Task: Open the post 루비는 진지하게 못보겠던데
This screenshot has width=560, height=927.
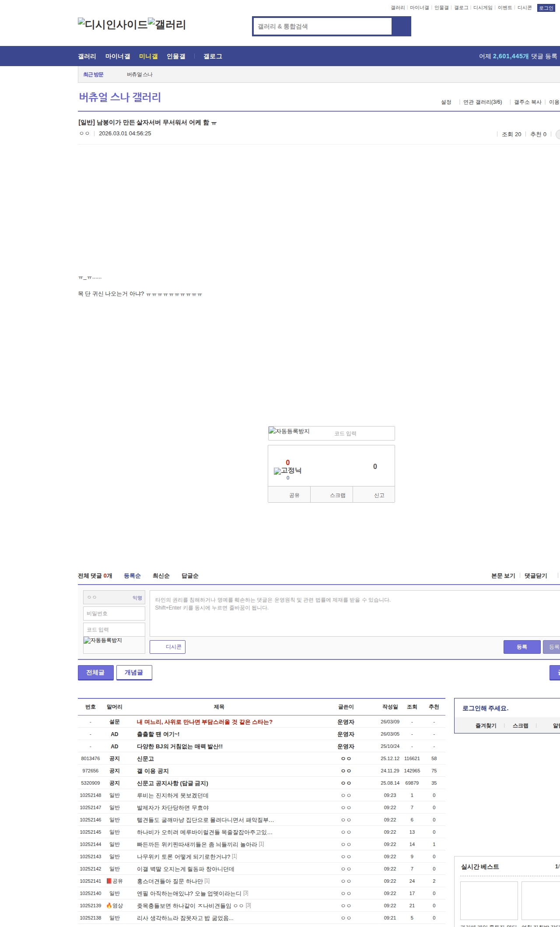Action: [172, 796]
